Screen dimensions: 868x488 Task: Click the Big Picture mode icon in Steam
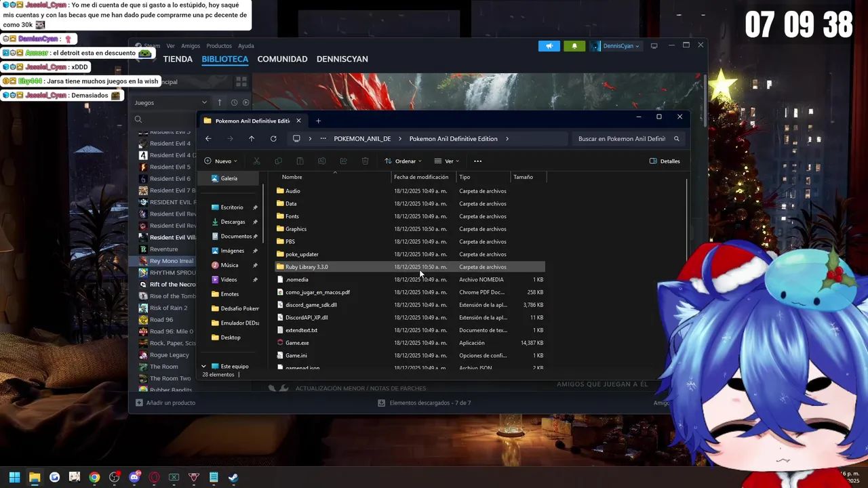[654, 45]
